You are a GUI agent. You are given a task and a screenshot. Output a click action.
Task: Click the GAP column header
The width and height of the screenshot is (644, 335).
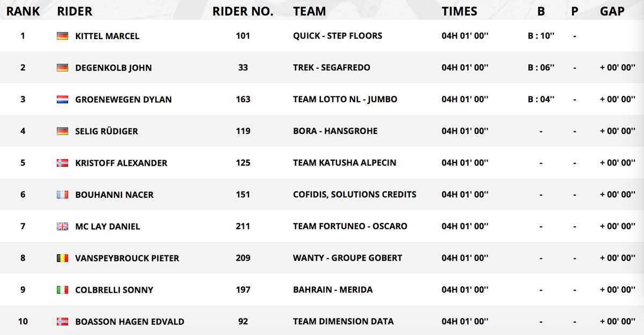coord(612,11)
